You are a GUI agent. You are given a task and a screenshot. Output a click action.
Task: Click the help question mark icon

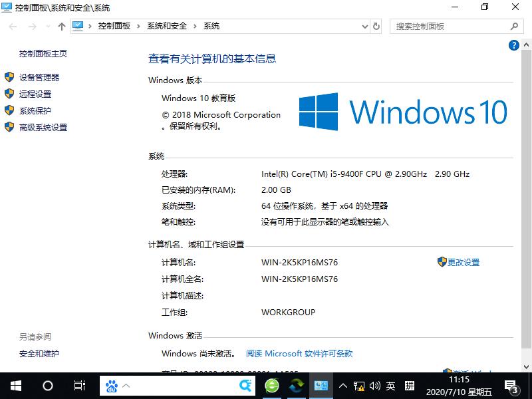[513, 45]
